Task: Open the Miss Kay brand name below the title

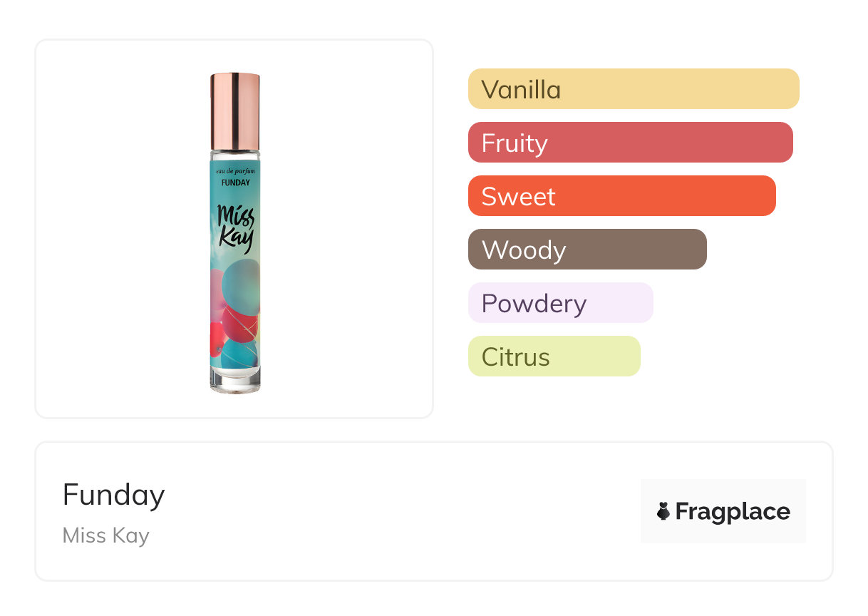Action: (x=105, y=535)
